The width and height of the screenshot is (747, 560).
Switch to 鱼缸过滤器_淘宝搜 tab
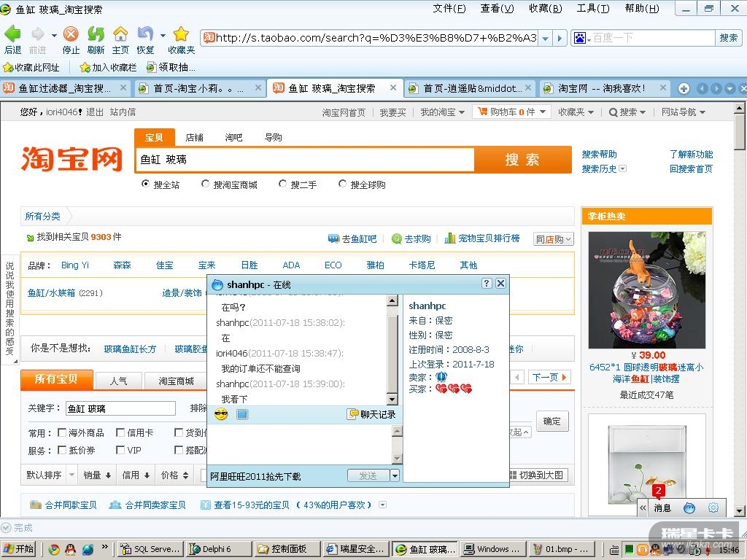65,88
